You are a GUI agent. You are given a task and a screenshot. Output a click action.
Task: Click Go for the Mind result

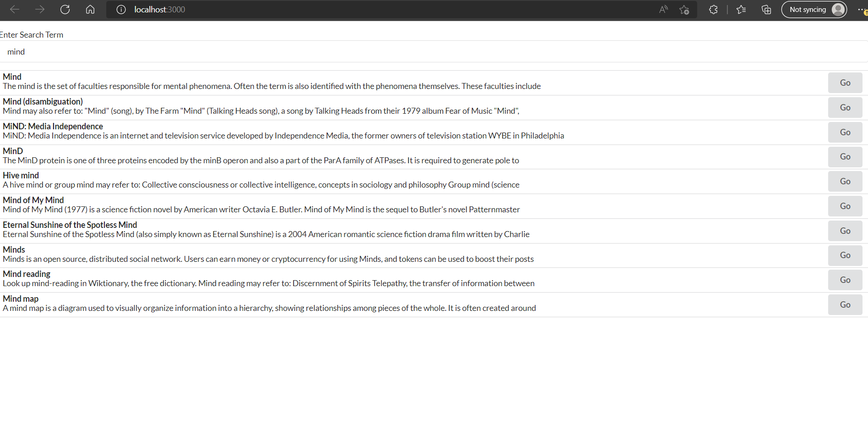coord(845,83)
